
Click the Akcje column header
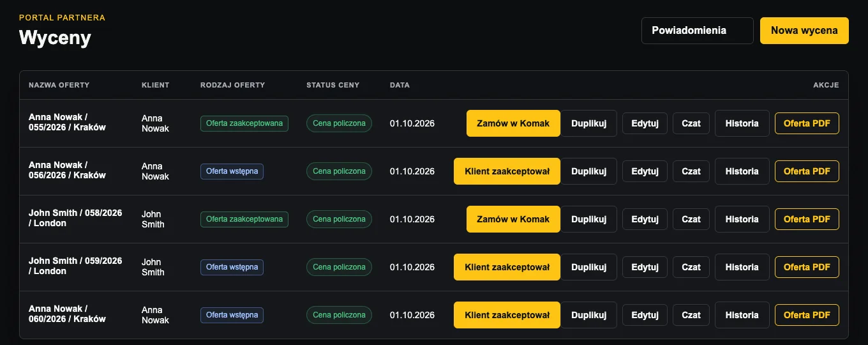pos(826,85)
